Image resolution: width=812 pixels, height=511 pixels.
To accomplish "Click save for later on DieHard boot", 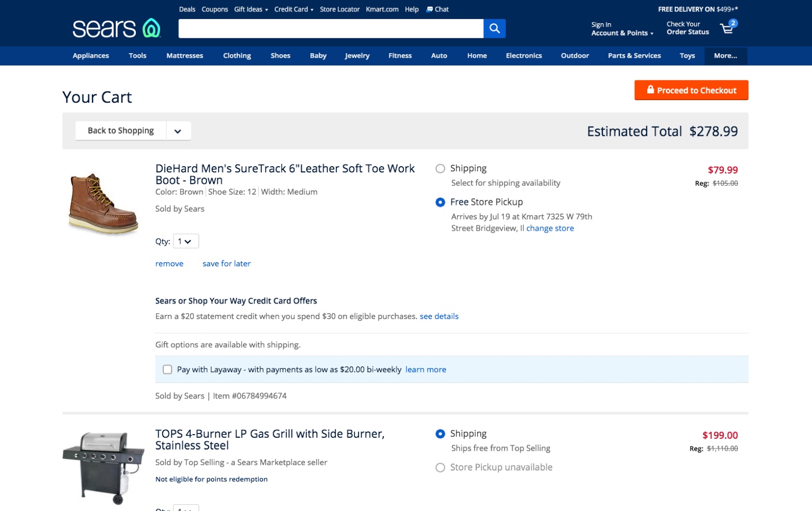I will click(x=226, y=264).
